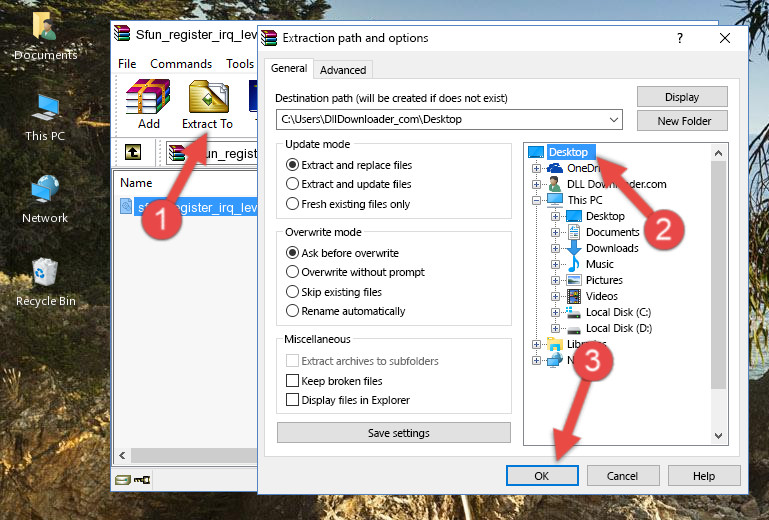Open the Commands menu
This screenshot has height=520, width=769.
click(x=181, y=64)
